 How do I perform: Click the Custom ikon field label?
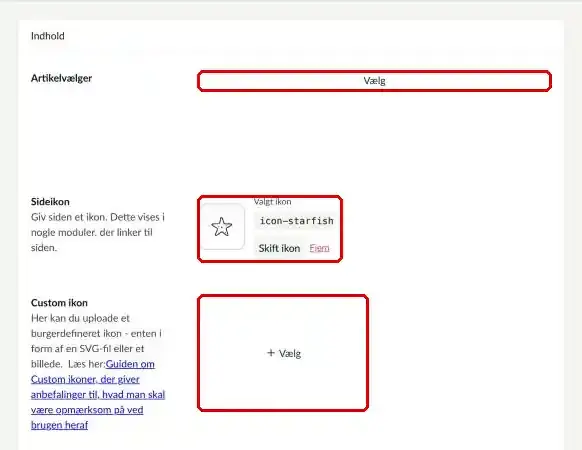click(59, 303)
